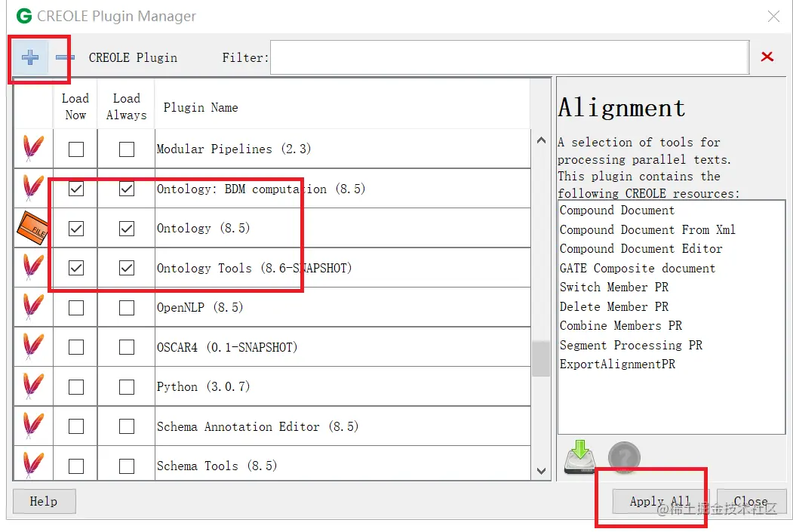Image resolution: width=793 pixels, height=532 pixels.
Task: Click the plugin list scrollbar thumb
Action: pos(541,358)
